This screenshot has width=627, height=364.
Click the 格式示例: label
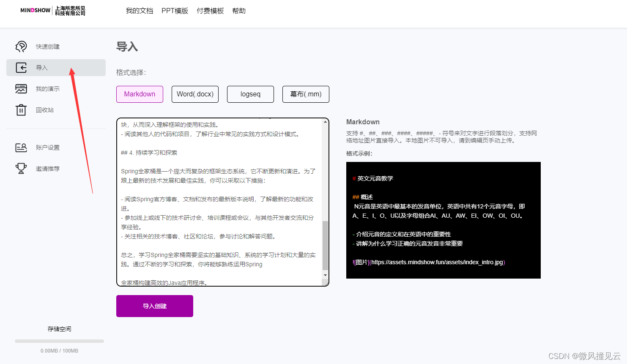coord(359,153)
